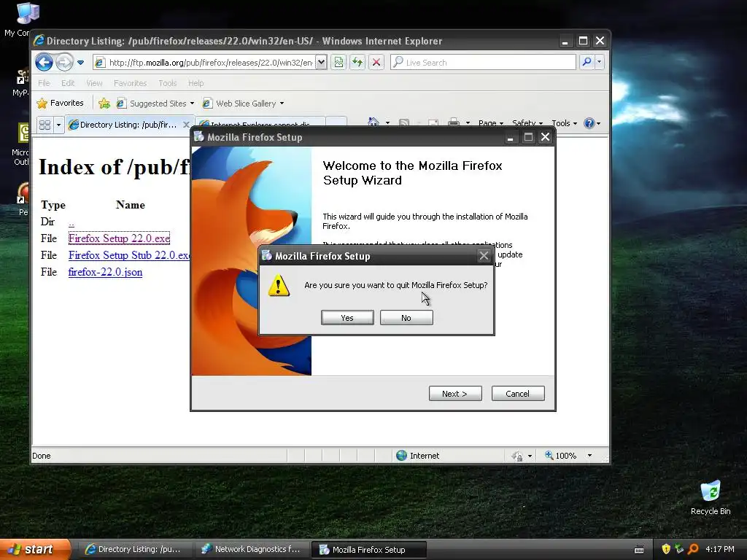Click the Home icon in command bar
The height and width of the screenshot is (560, 747).
(373, 122)
